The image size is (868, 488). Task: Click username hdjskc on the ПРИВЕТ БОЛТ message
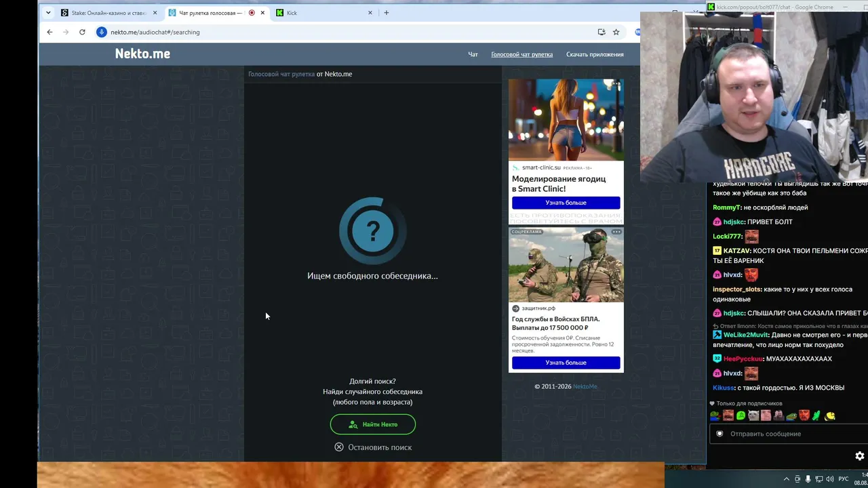[x=734, y=222]
